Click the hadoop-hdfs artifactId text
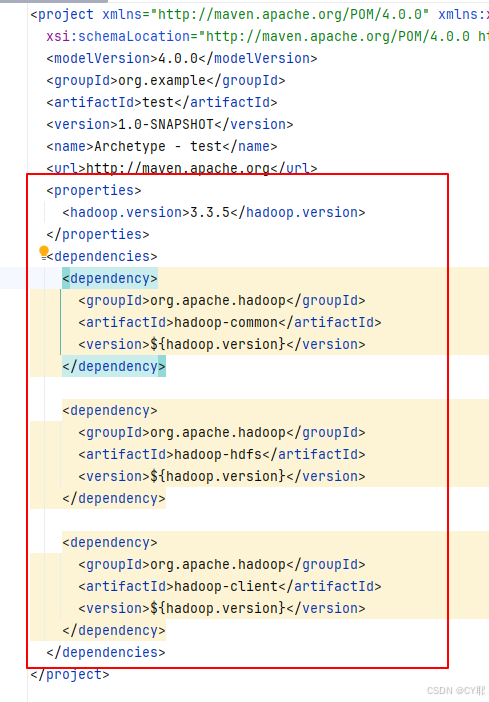The image size is (489, 702). point(218,454)
